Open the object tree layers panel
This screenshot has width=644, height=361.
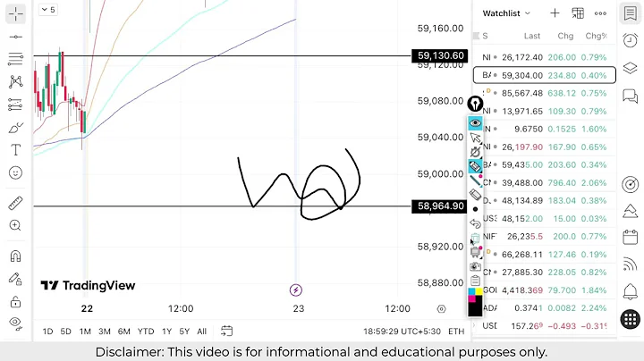631,68
